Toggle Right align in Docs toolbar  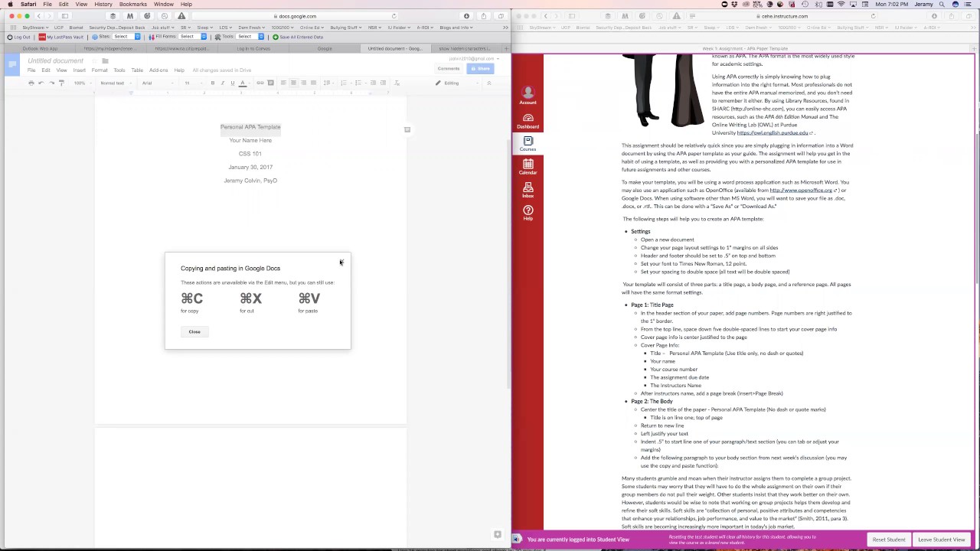pyautogui.click(x=303, y=83)
